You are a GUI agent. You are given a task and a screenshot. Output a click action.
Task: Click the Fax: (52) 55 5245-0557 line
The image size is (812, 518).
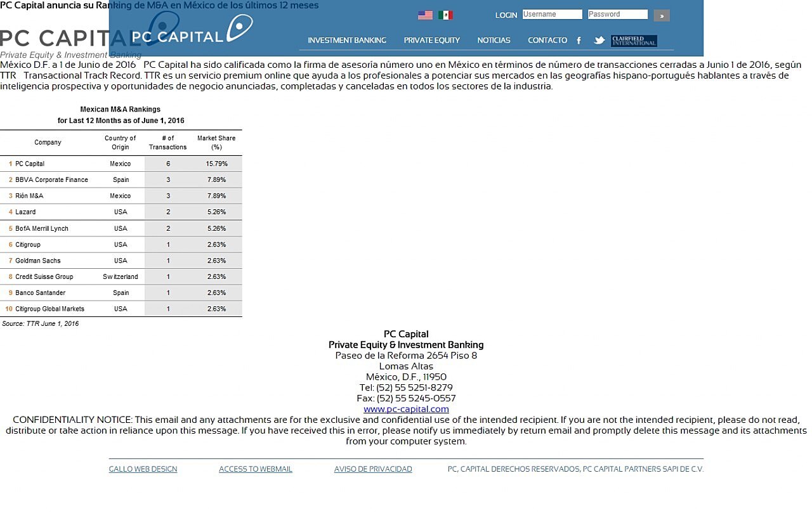[x=406, y=399]
